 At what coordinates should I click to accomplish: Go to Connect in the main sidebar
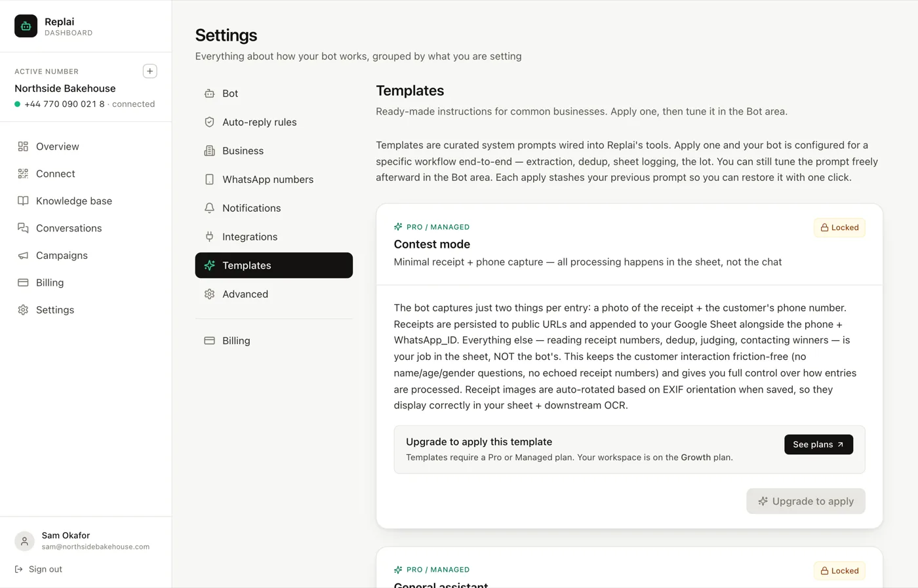point(86,174)
